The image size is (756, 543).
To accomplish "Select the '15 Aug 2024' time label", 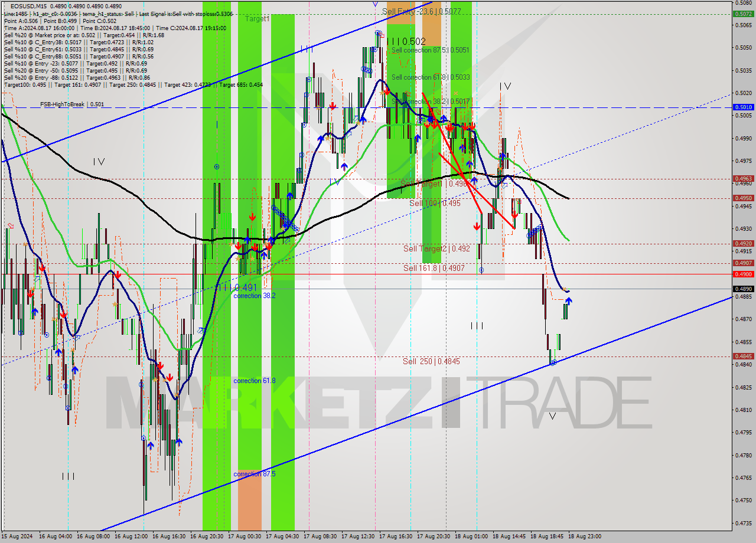I will 17,537.
